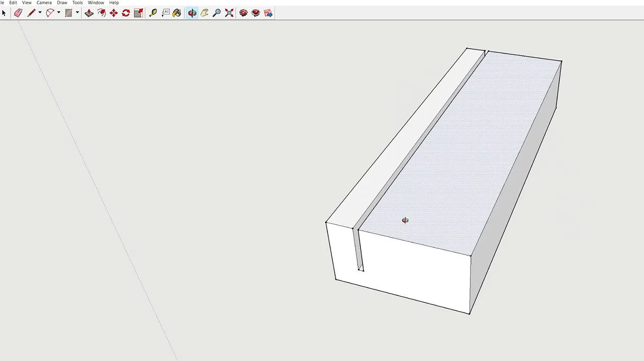The height and width of the screenshot is (361, 644).
Task: Expand the shape tool dropdown arrow
Action: pos(77,13)
